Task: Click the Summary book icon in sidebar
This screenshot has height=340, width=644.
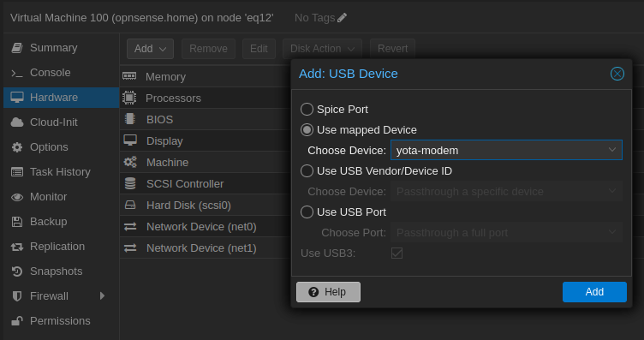Action: point(17,48)
